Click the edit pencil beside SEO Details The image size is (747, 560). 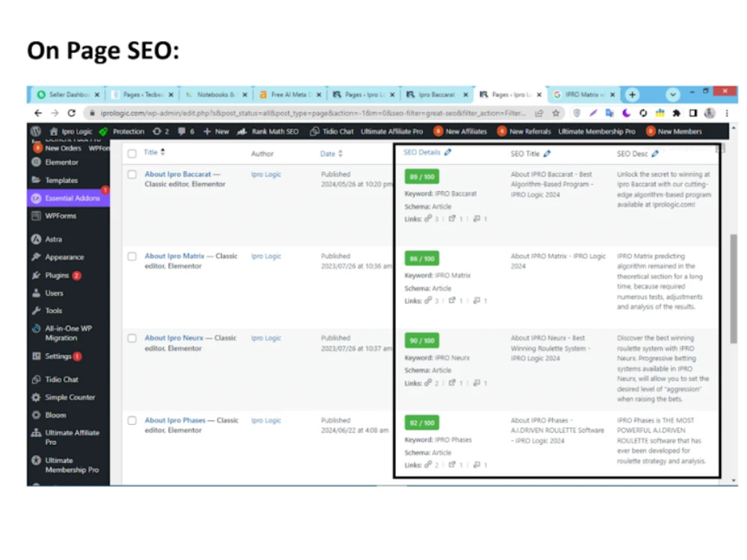pyautogui.click(x=447, y=152)
